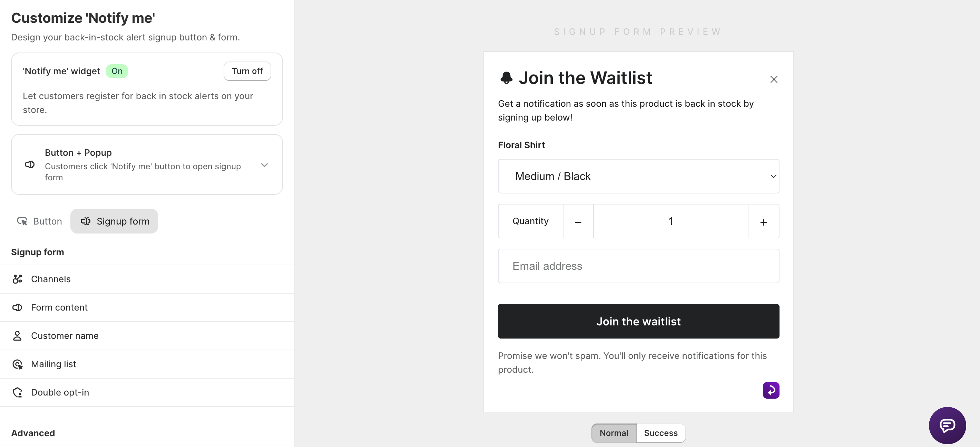Expand the Button + Popup chevron
The width and height of the screenshot is (980, 447).
click(264, 165)
